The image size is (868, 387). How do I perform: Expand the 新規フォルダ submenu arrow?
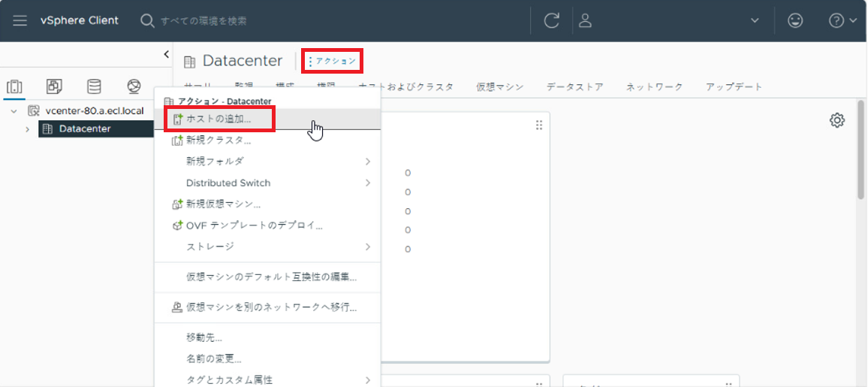[368, 162]
